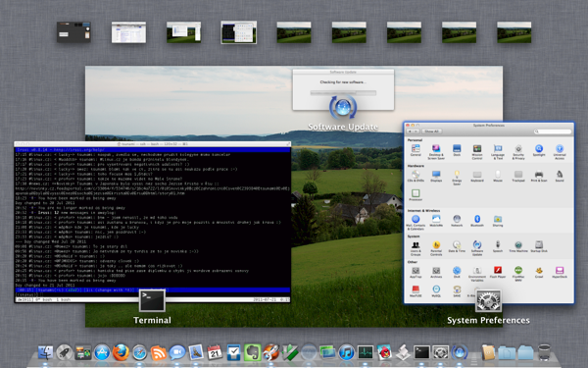Image resolution: width=588 pixels, height=368 pixels.
Task: Select the Terminal window in Mission Control
Action: point(152,222)
